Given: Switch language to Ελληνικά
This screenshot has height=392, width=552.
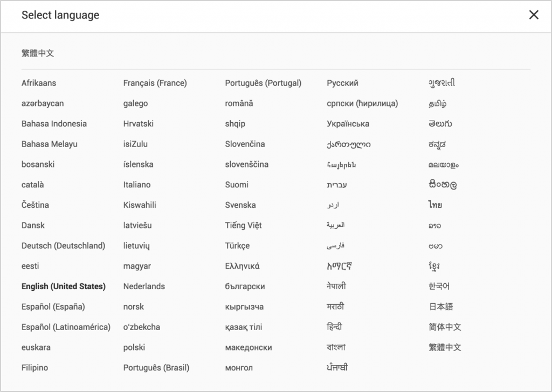Looking at the screenshot, I should (x=242, y=266).
